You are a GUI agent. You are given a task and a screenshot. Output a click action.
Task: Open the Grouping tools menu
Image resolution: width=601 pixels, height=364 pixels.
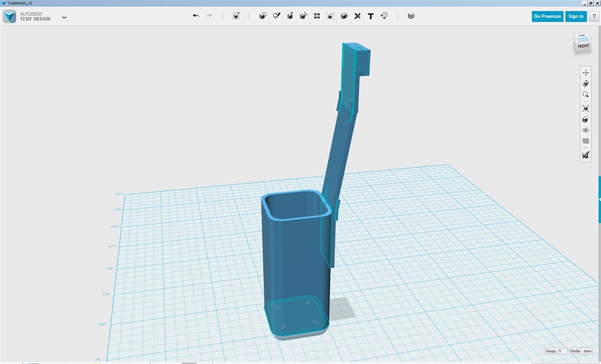pos(331,16)
